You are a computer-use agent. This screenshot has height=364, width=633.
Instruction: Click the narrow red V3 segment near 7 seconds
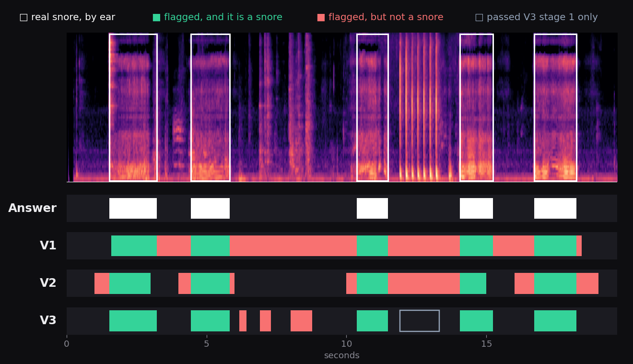pyautogui.click(x=265, y=321)
